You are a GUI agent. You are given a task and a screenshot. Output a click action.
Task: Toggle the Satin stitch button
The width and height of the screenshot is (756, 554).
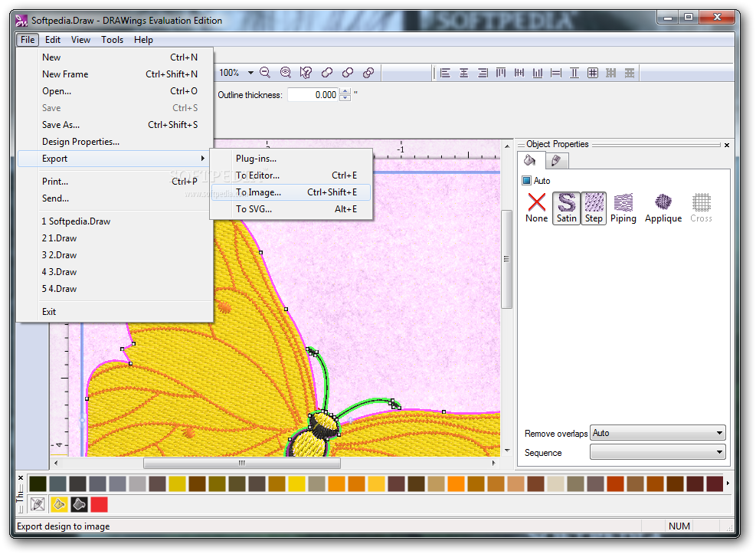point(567,208)
